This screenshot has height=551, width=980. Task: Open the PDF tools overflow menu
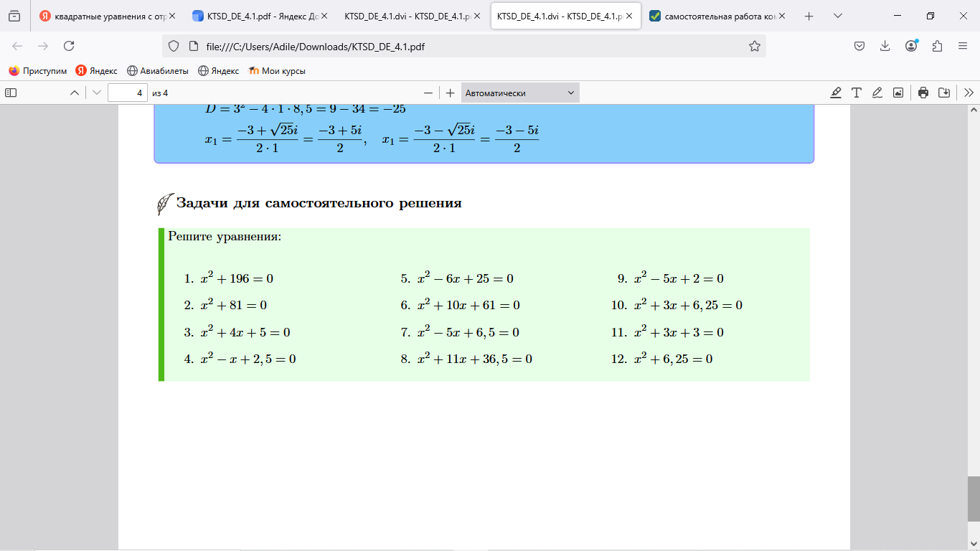[969, 93]
